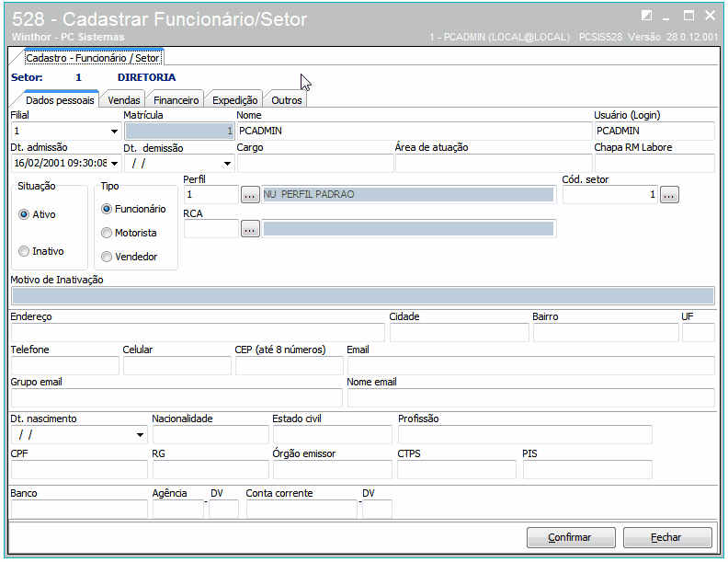The image size is (728, 562).
Task: Open the Perfil lookup ellipsis button
Action: (x=250, y=195)
